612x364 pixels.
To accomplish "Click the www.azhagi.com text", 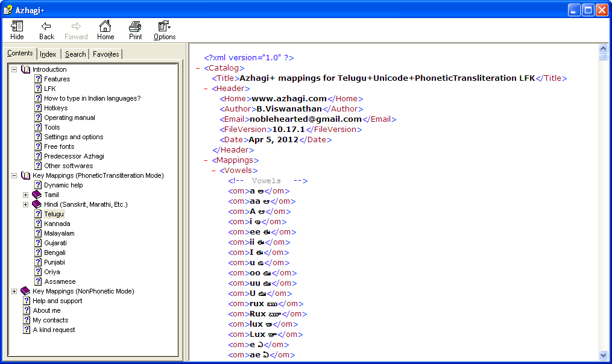I will coord(289,99).
